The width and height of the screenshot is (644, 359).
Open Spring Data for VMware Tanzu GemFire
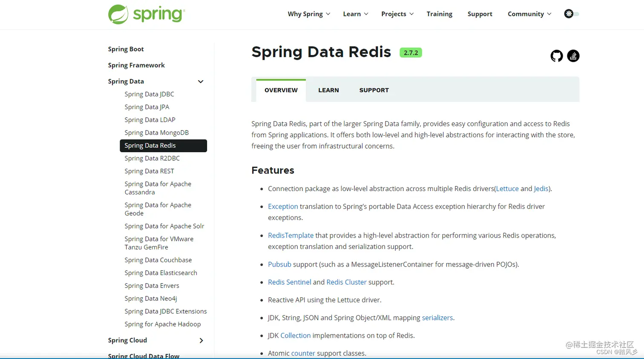click(159, 243)
